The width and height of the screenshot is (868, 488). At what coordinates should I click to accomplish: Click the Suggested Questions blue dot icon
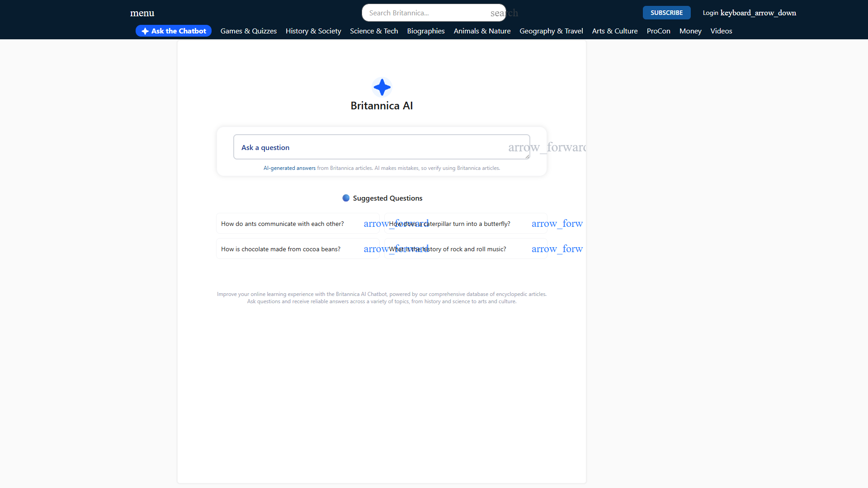tap(346, 198)
